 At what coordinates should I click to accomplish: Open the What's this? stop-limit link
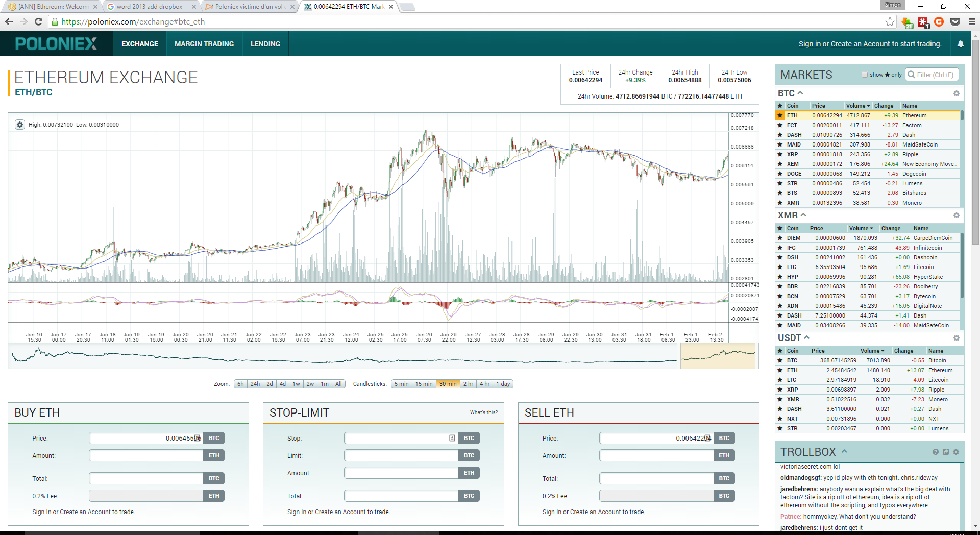(x=483, y=412)
